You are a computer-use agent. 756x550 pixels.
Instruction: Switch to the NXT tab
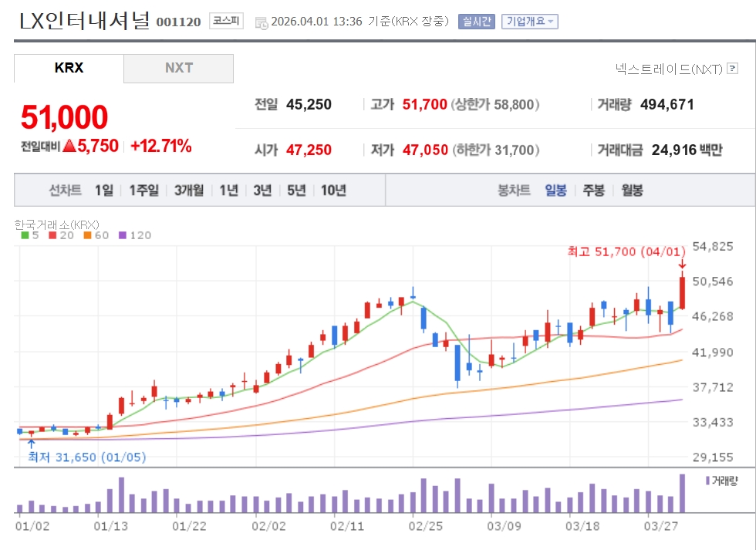point(178,68)
